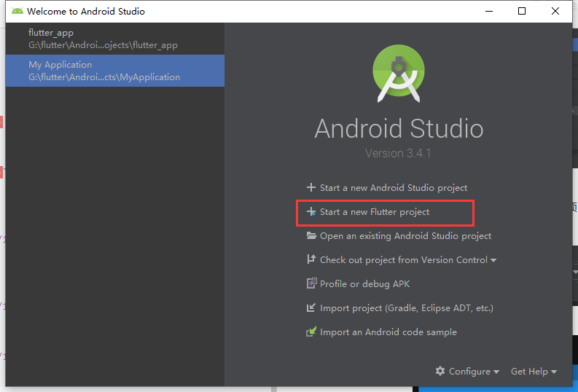The image size is (578, 392).
Task: Choose Import project (Gradle, Eclipse ADT, etc.)
Action: point(407,308)
